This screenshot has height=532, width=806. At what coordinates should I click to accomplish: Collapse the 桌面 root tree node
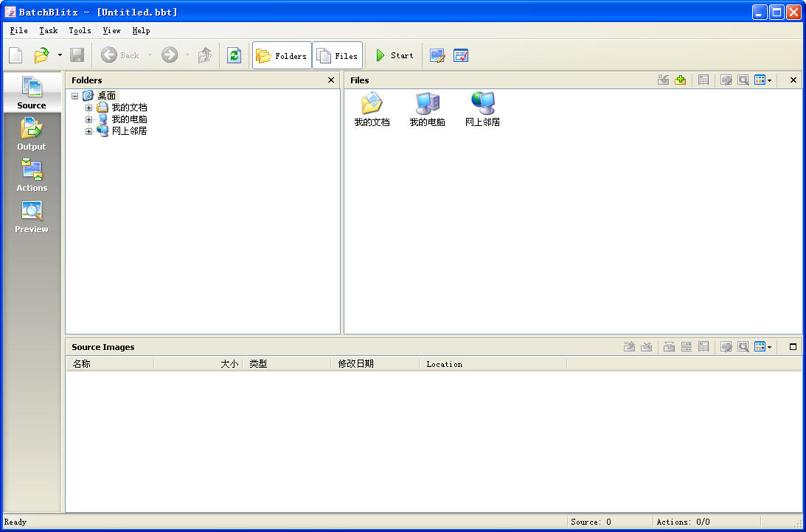[x=75, y=96]
